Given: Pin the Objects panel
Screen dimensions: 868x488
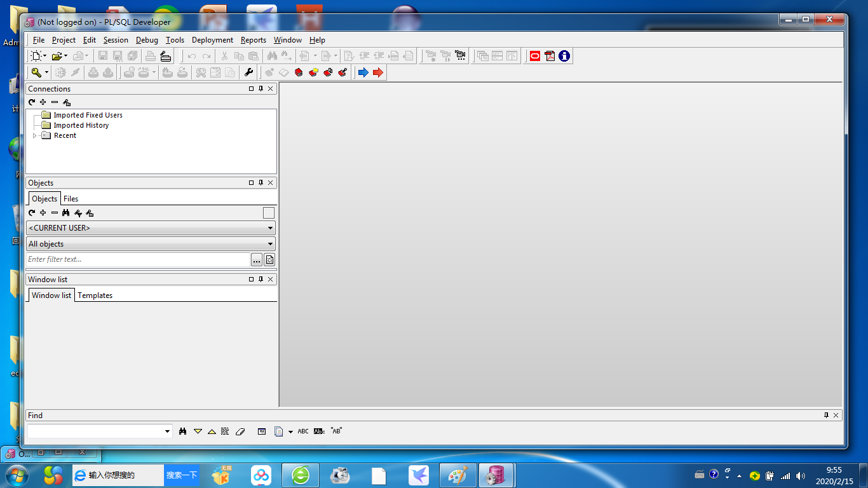Looking at the screenshot, I should click(261, 183).
